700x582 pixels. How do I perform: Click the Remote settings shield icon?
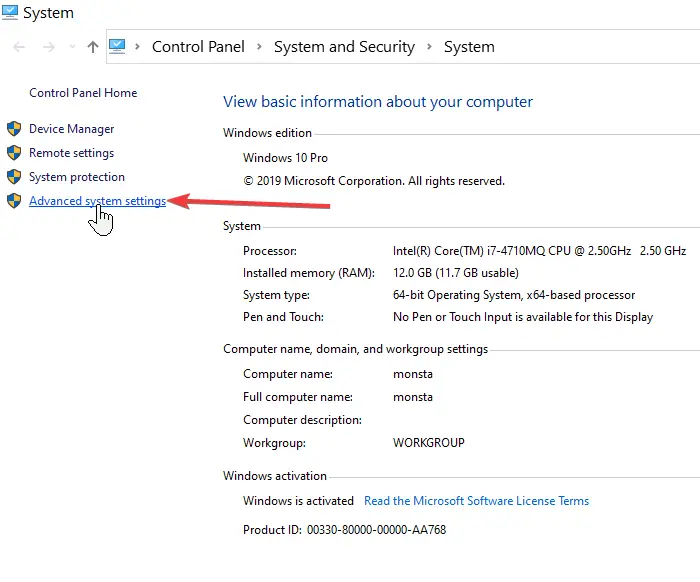14,153
